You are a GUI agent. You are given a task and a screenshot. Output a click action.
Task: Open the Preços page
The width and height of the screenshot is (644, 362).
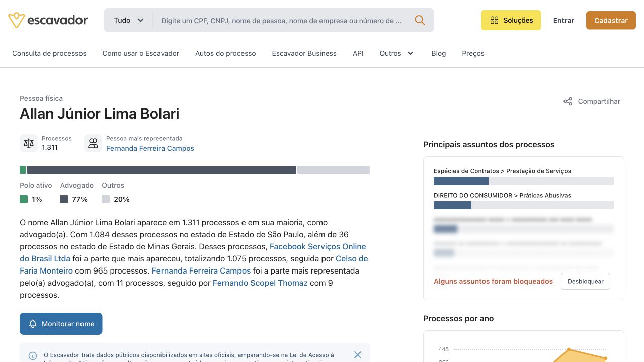coord(473,53)
